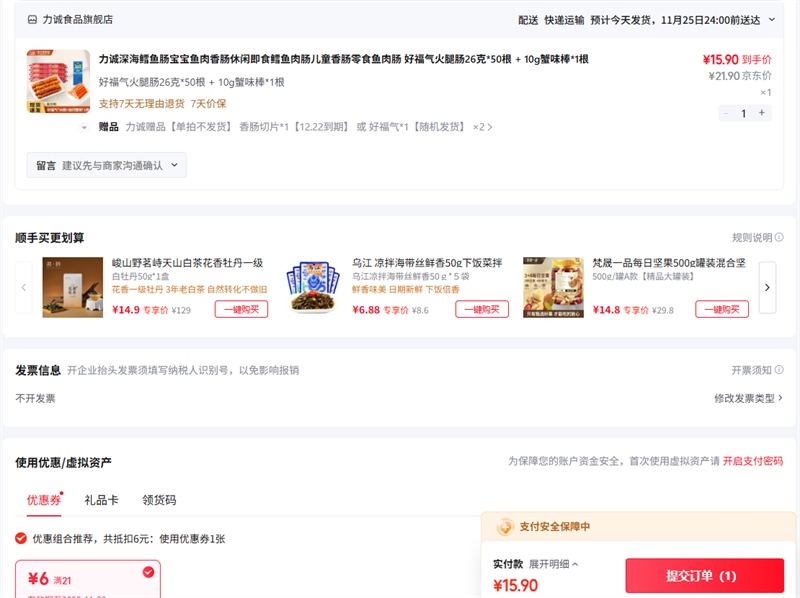The image size is (800, 598).
Task: Switch to the 礼品卡 tab
Action: 101,500
